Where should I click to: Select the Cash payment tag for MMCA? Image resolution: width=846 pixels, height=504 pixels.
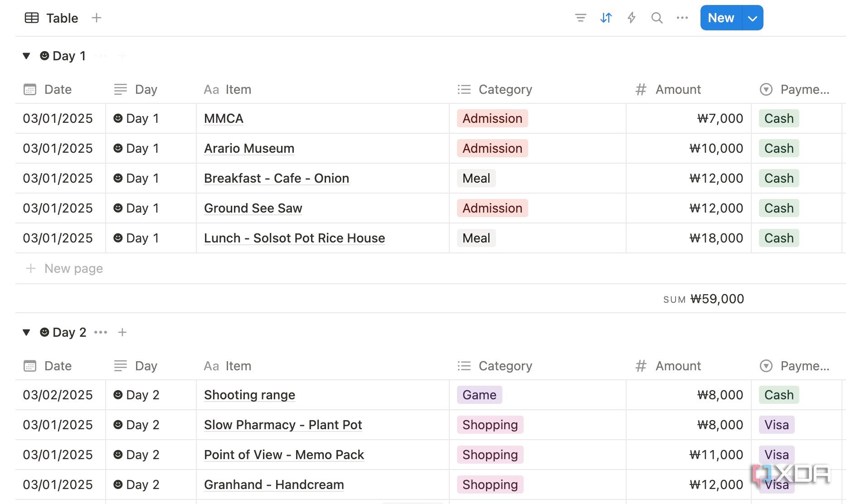pos(778,118)
